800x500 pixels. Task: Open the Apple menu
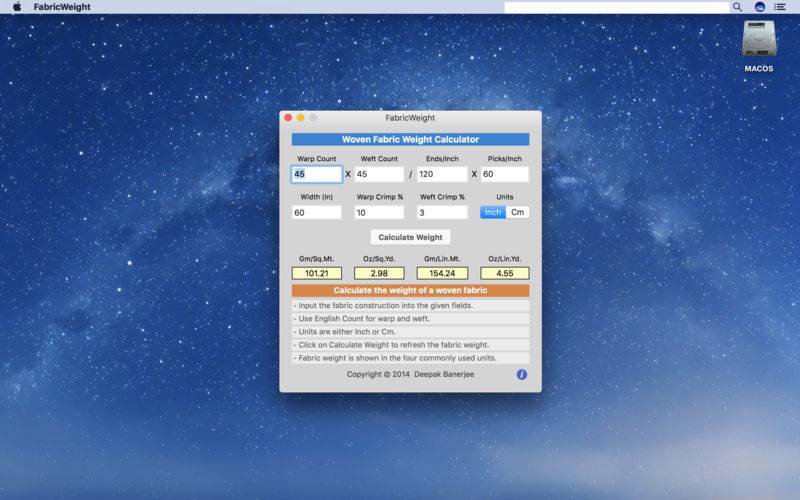17,7
